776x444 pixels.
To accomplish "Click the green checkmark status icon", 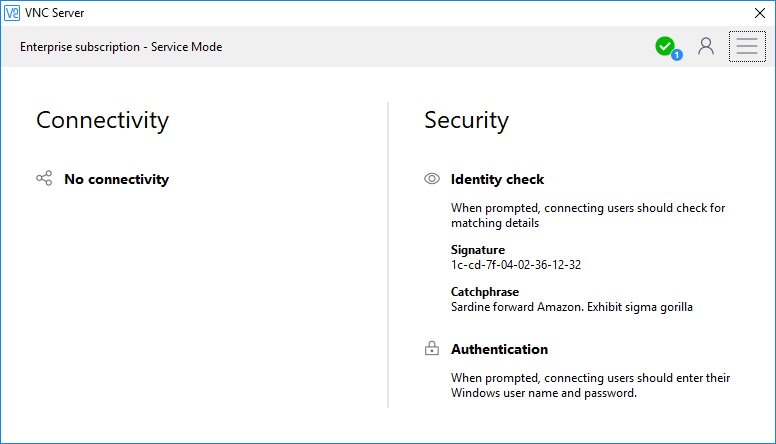I will click(x=666, y=47).
